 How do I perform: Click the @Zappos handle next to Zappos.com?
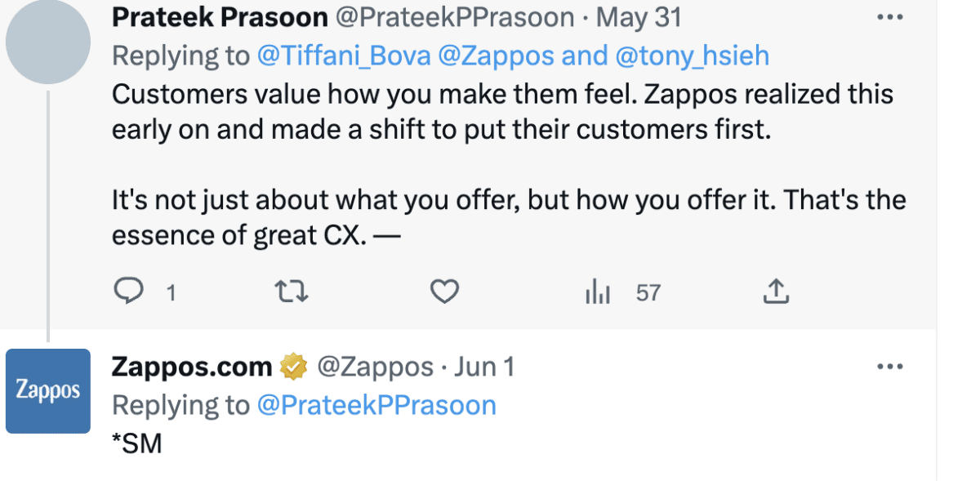374,367
